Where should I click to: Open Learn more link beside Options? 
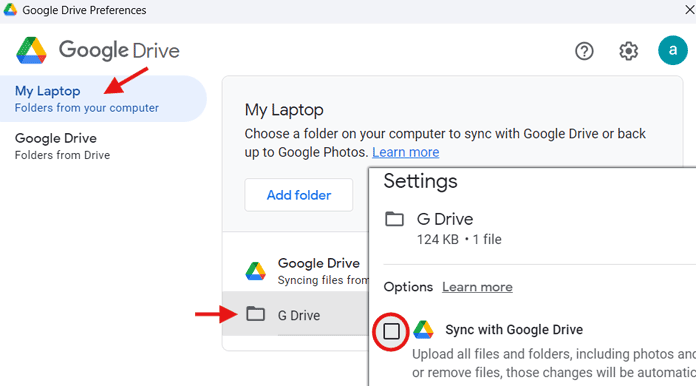point(477,287)
